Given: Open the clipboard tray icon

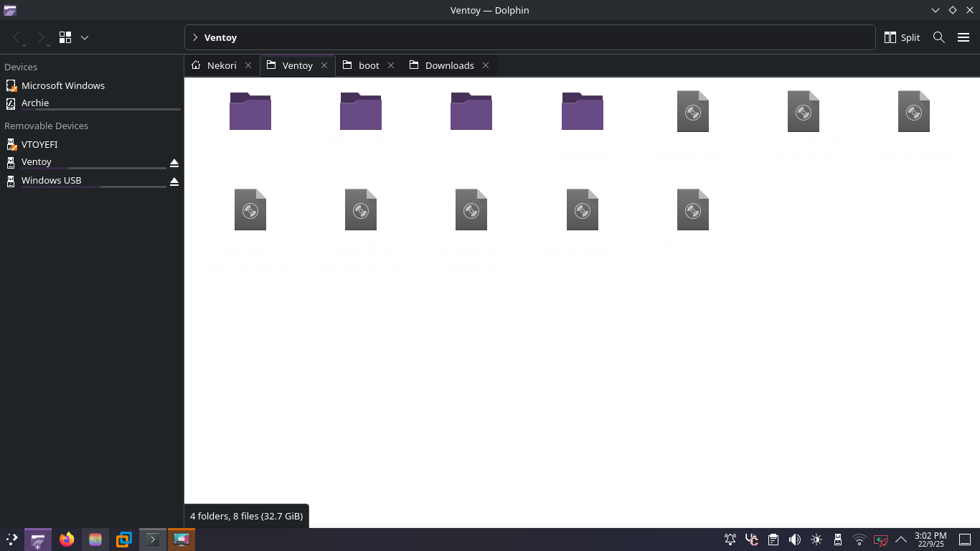Looking at the screenshot, I should point(773,540).
